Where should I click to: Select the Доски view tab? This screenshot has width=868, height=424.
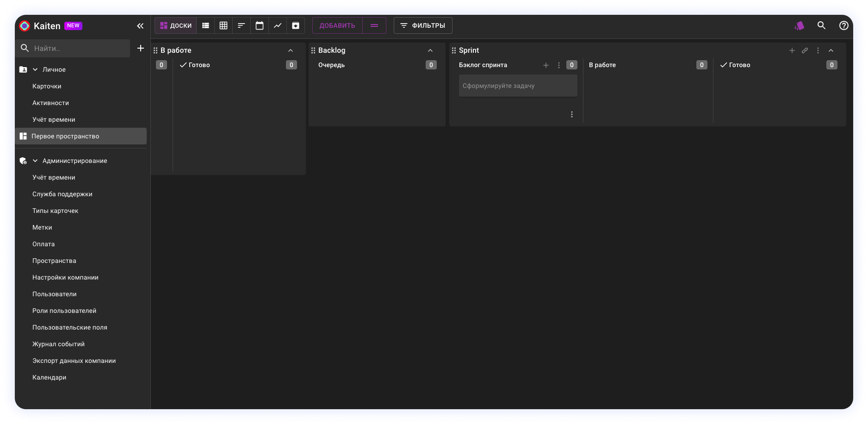tap(176, 25)
